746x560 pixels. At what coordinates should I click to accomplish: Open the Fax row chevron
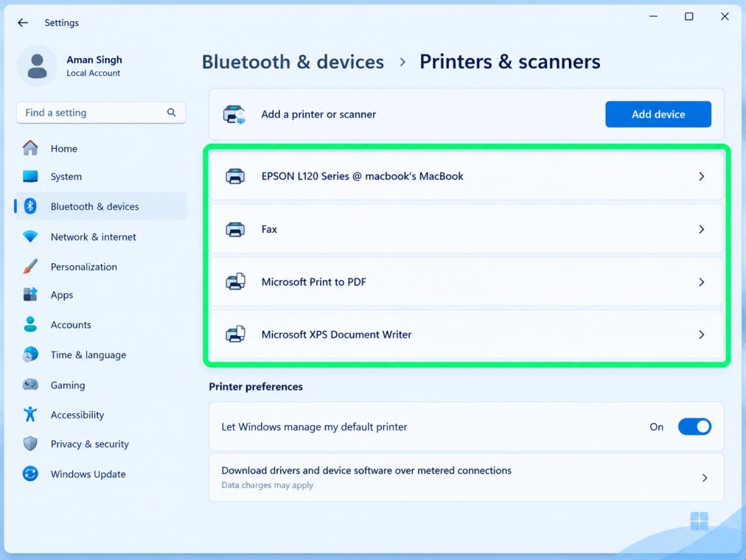(701, 229)
